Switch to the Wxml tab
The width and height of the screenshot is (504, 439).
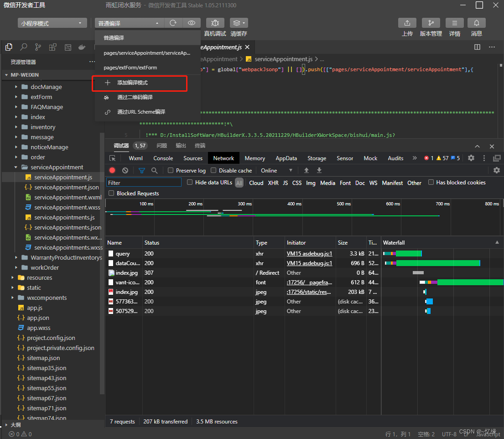135,158
